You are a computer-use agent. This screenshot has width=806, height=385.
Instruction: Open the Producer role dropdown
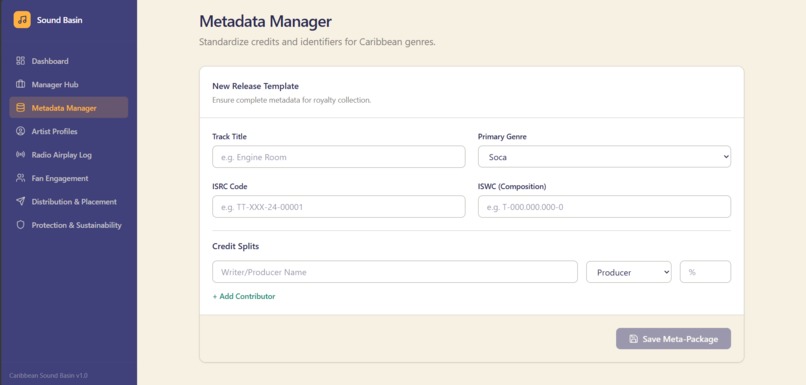pyautogui.click(x=629, y=272)
